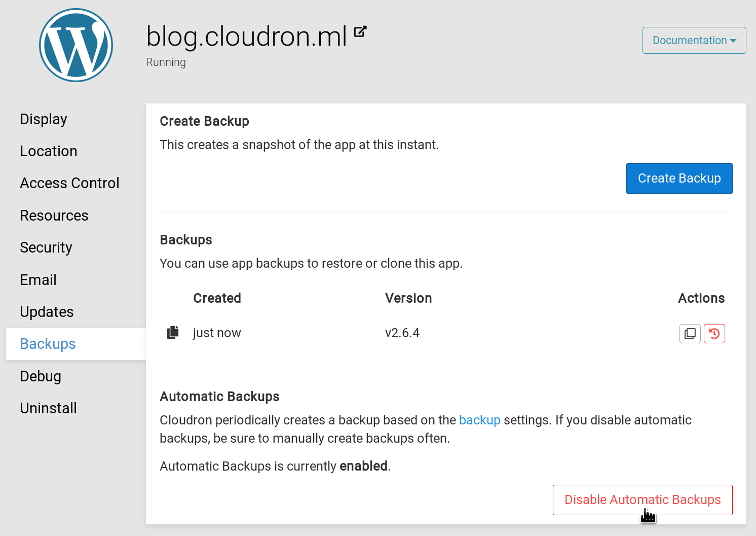Open the Debug section
This screenshot has width=756, height=536.
coord(41,376)
